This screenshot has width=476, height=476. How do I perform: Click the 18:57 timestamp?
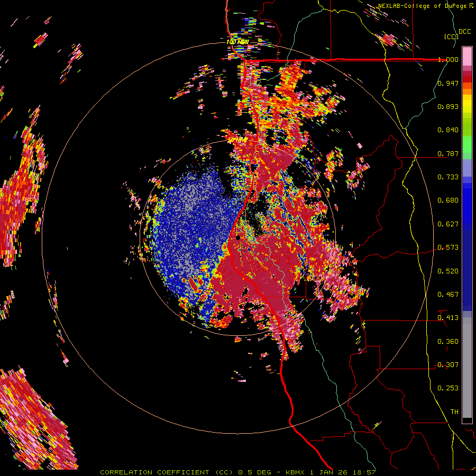[x=364, y=472]
